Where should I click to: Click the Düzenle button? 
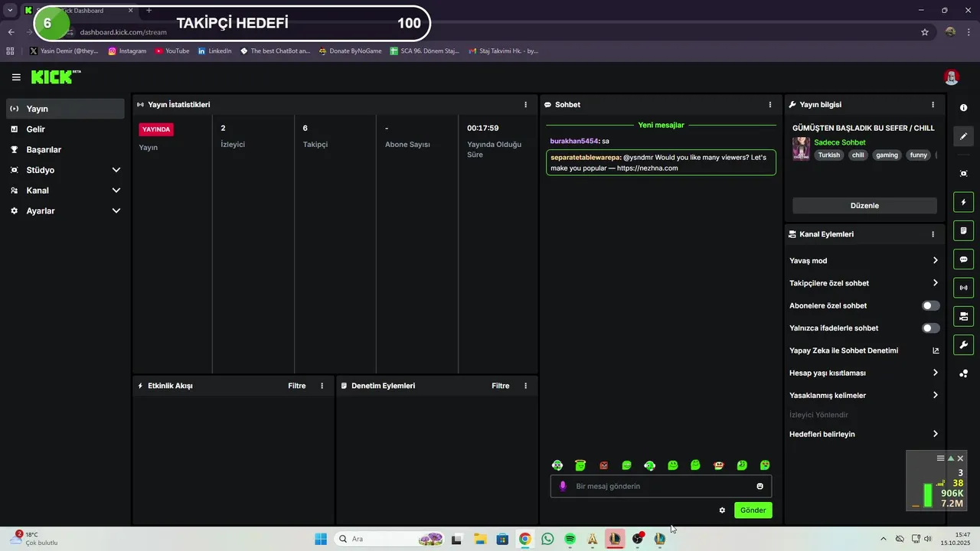tap(864, 206)
